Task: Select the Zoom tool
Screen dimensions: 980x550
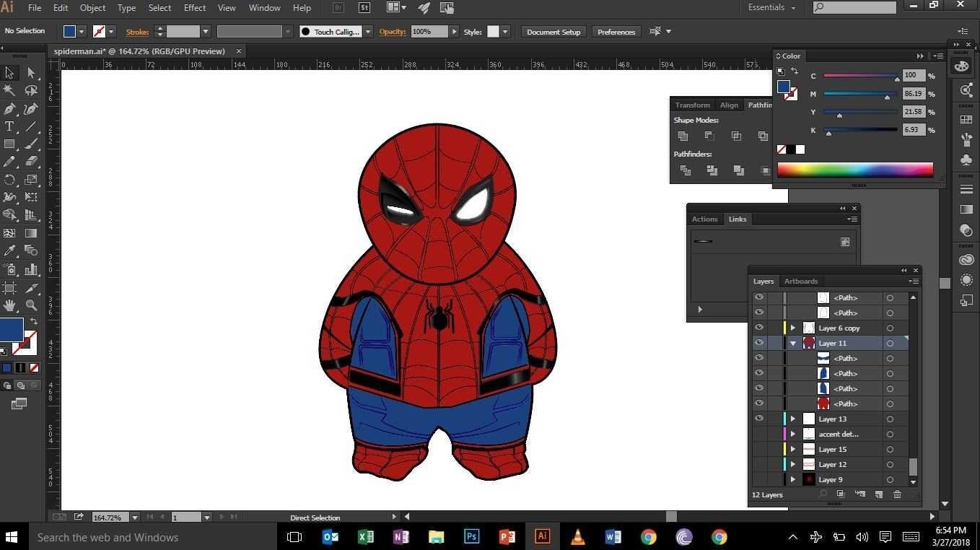Action: [x=31, y=305]
